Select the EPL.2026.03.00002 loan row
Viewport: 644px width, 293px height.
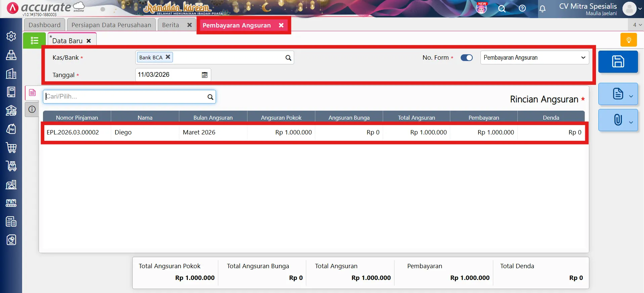pos(73,132)
